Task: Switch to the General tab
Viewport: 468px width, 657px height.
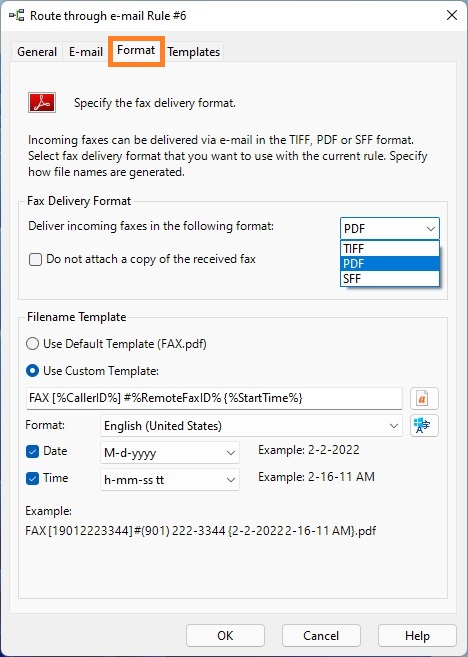Action: pos(37,52)
